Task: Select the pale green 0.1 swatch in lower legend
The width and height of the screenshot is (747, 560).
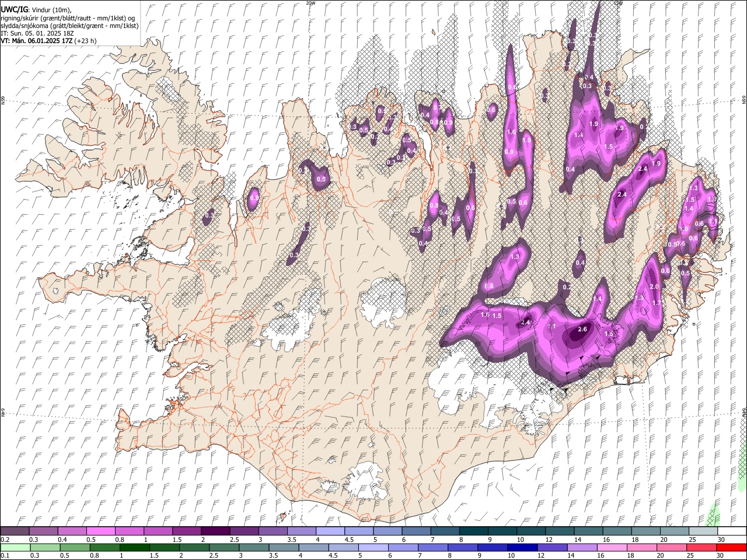Action: [15, 547]
